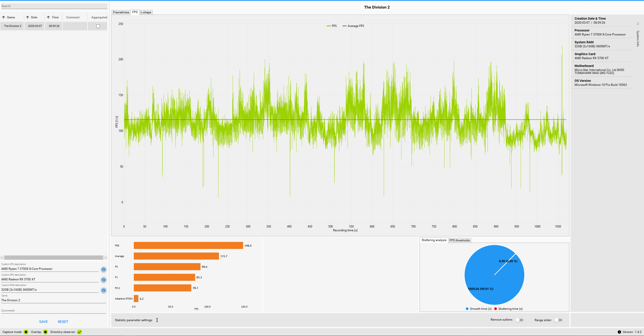Click the Search input field
Screen dimensions: 644x336
54,6
